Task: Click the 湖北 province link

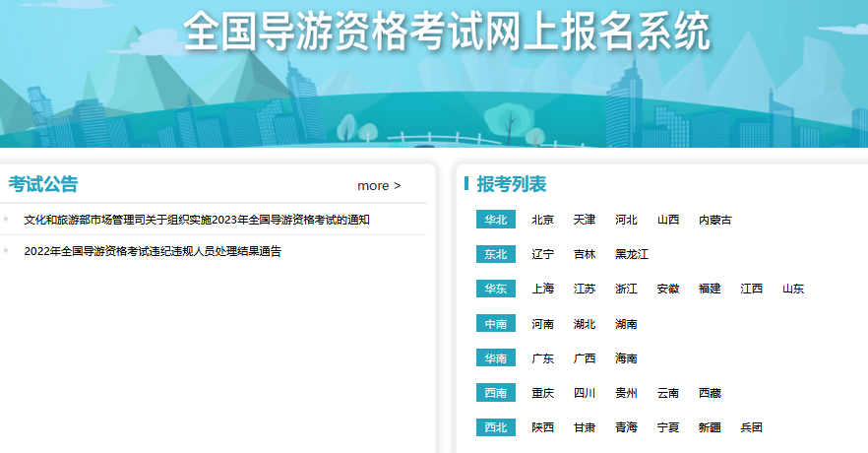Action: click(585, 323)
